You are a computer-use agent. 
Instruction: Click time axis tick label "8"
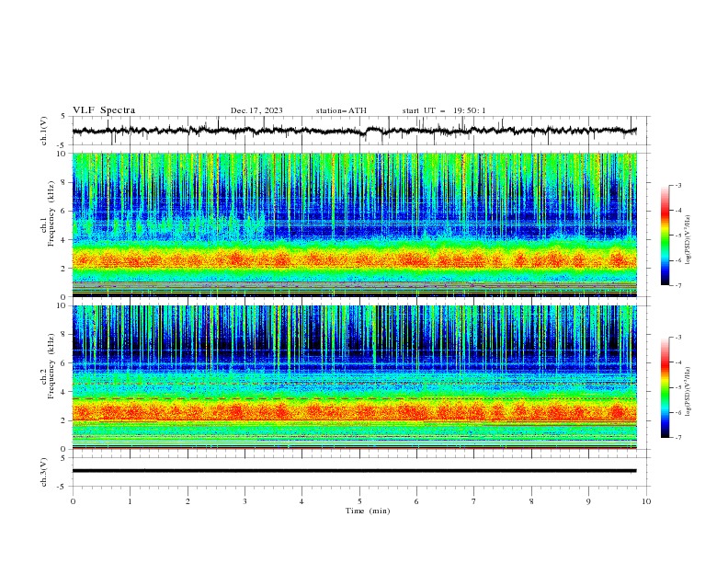[531, 501]
